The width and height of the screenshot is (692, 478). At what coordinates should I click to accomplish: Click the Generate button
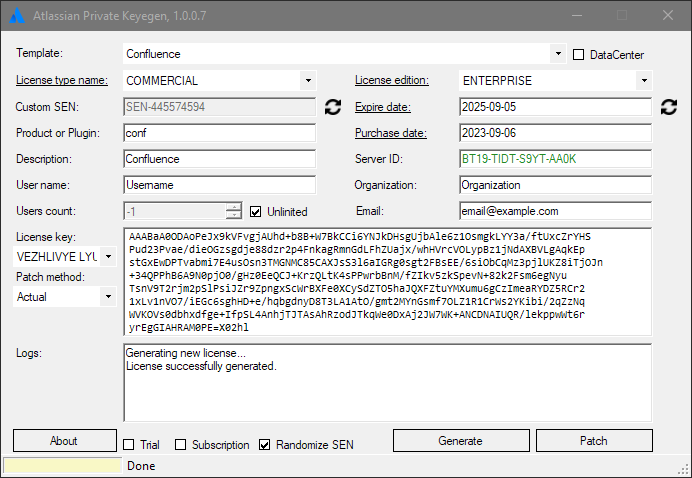pyautogui.click(x=461, y=440)
